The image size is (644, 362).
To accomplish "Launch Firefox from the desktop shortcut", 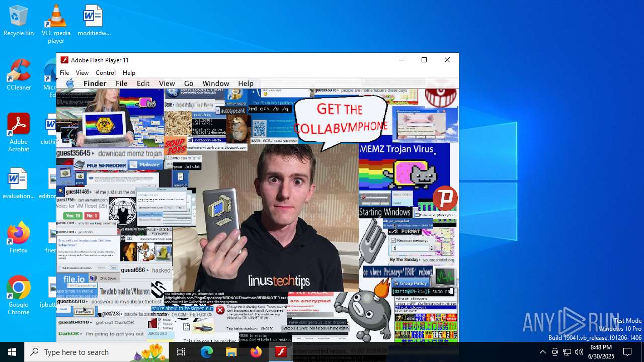I will tap(19, 238).
